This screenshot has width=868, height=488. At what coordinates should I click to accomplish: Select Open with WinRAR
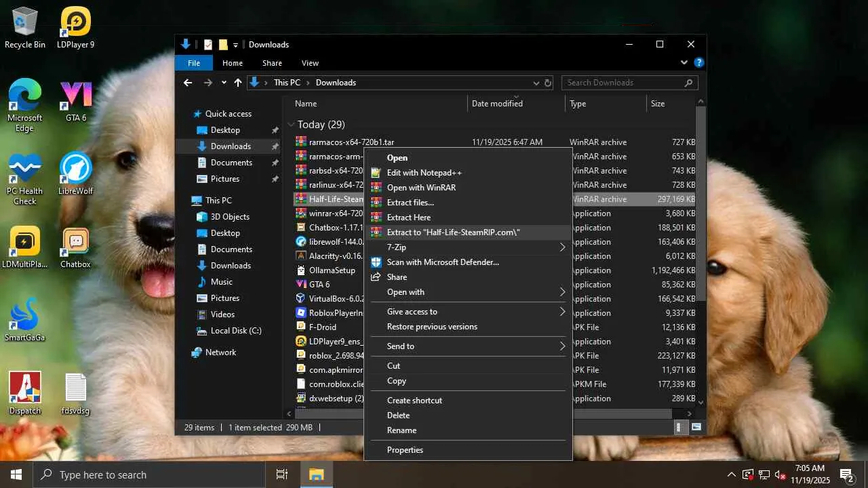(468, 188)
